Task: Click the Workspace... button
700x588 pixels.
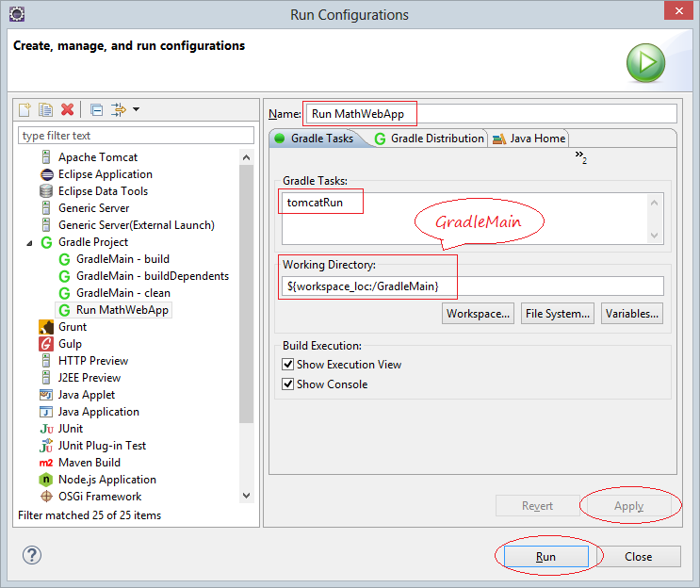Action: click(x=478, y=314)
